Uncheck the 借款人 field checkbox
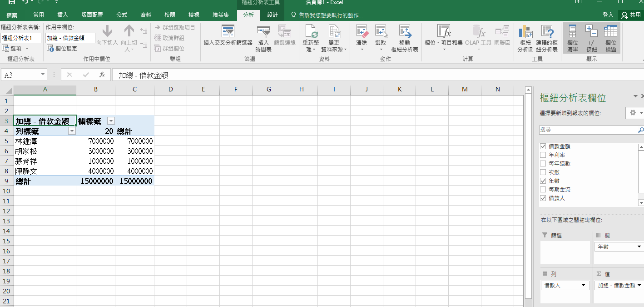Image resolution: width=644 pixels, height=307 pixels. tap(543, 198)
